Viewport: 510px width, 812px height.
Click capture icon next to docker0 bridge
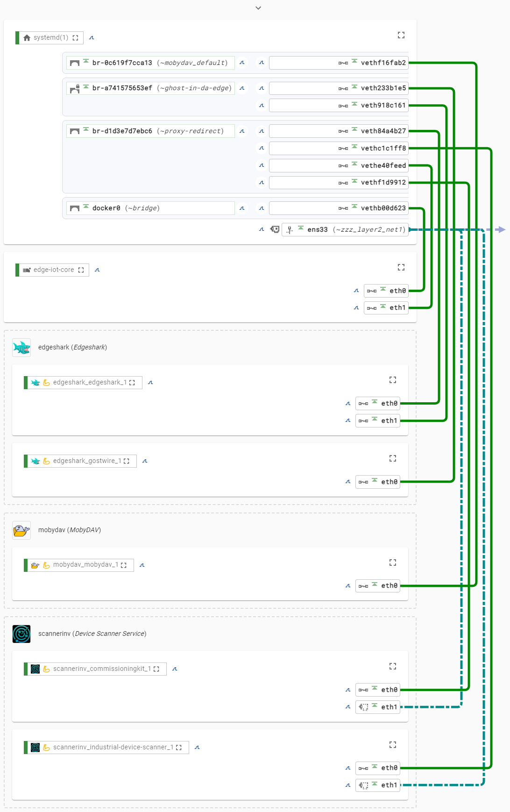242,208
